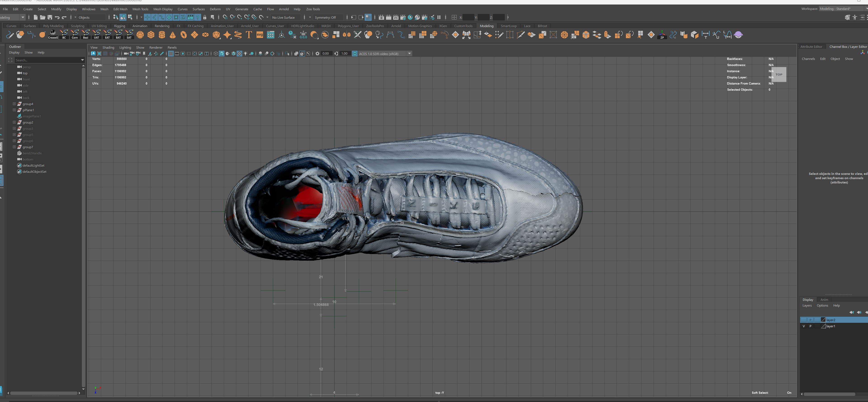Expand the group7 node in Outliner

[14, 147]
